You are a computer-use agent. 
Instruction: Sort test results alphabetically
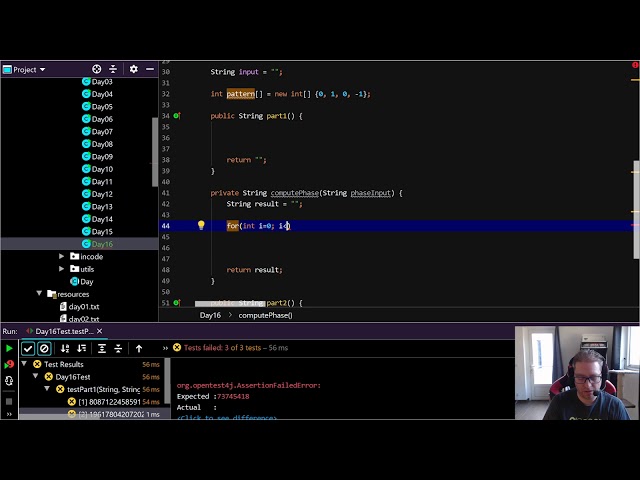tap(65, 348)
